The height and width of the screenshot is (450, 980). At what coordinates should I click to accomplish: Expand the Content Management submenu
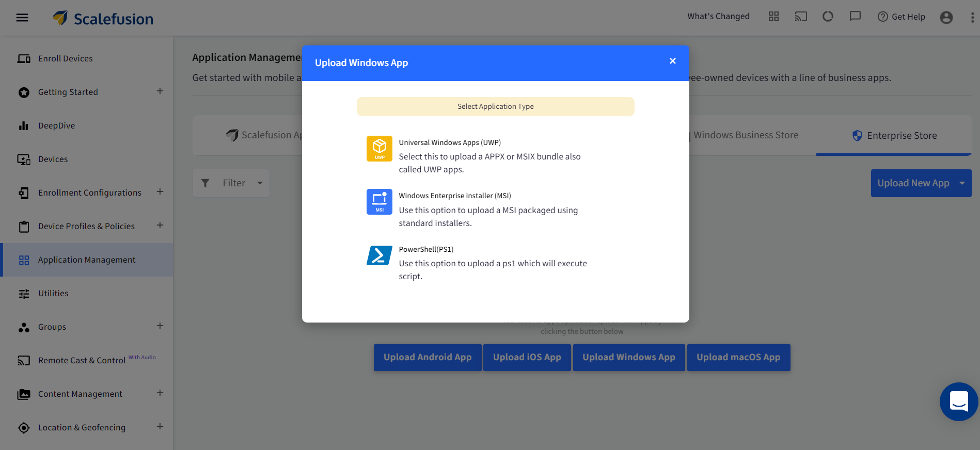point(160,393)
